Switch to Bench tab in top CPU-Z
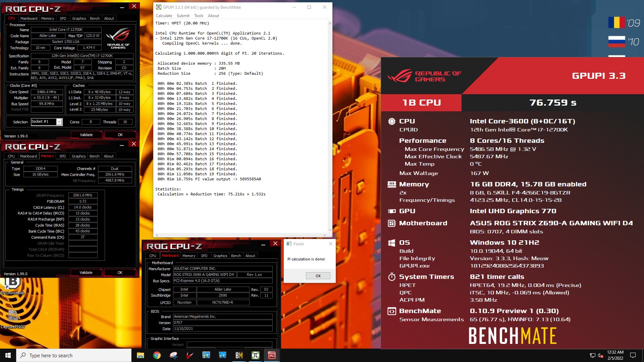This screenshot has height=362, width=644. [95, 18]
